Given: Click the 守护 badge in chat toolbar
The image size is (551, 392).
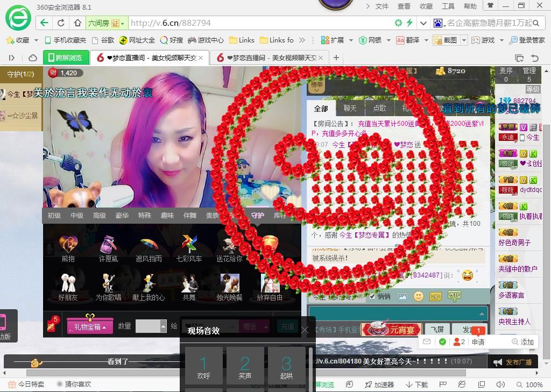Looking at the screenshot, I should (454, 296).
